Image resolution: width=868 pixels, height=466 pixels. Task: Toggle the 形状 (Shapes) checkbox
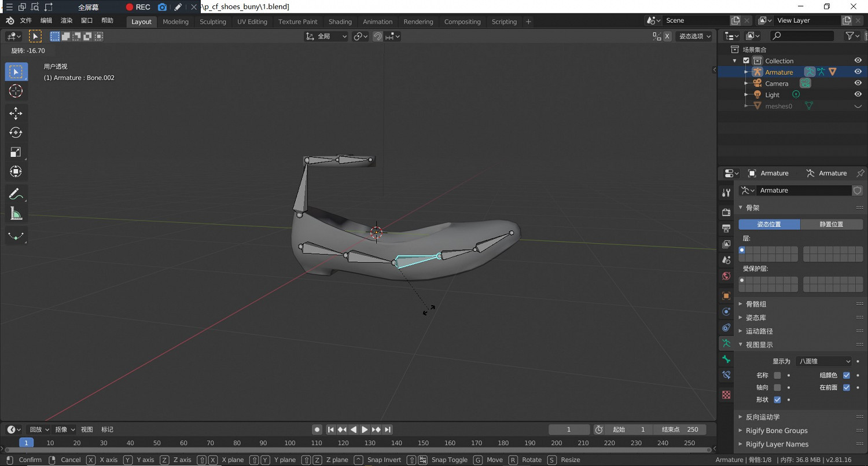777,400
